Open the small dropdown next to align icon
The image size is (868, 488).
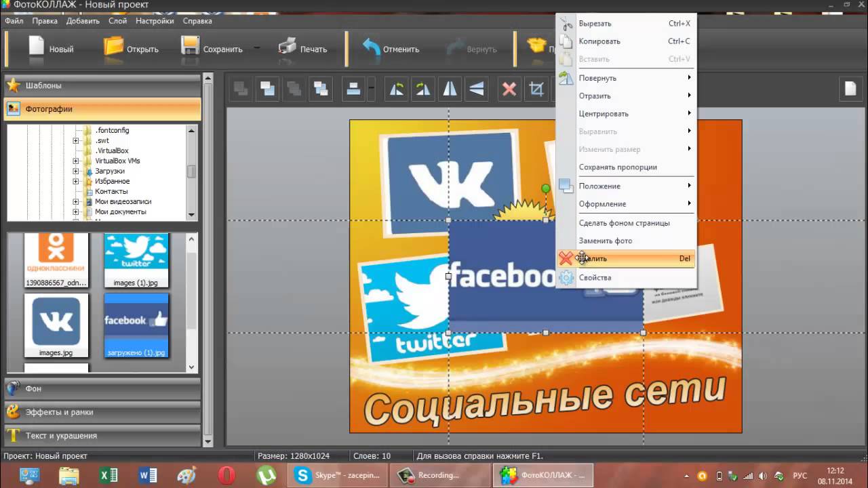[x=371, y=89]
